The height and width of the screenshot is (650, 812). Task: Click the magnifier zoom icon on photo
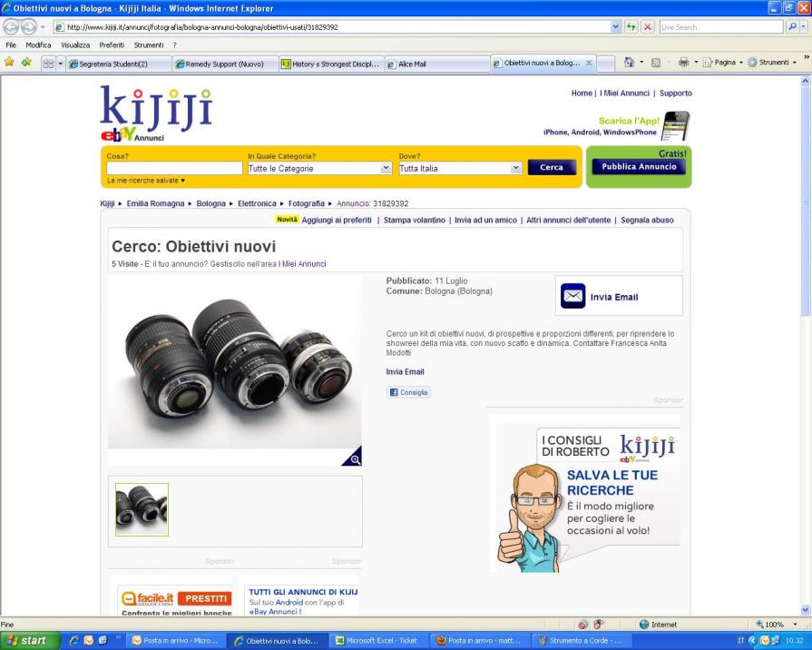(x=354, y=458)
